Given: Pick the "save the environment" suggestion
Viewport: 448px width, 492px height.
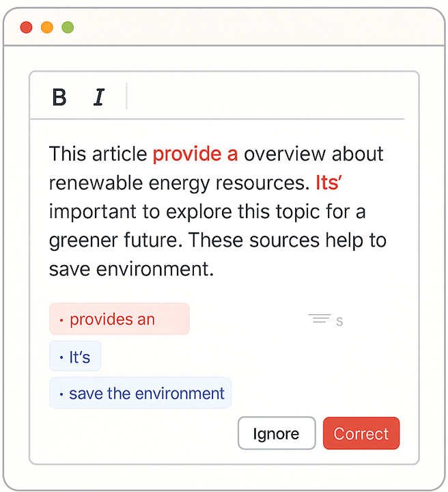Looking at the screenshot, I should pos(140,394).
